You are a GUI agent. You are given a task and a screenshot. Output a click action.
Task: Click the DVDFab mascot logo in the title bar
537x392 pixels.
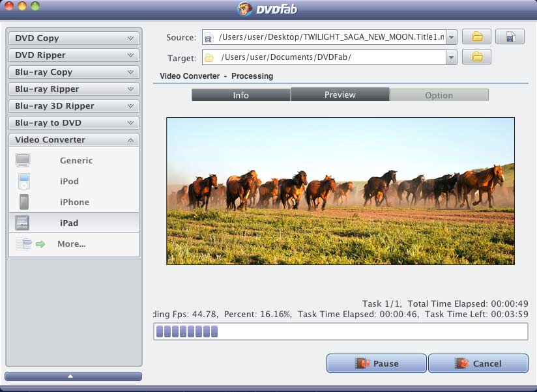245,8
